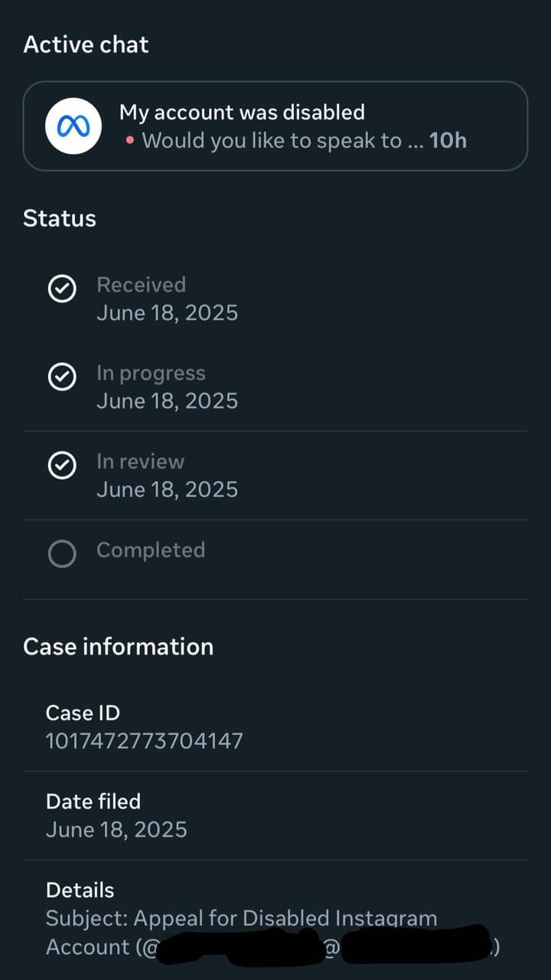The width and height of the screenshot is (551, 980).
Task: Tap the 10h timestamp in chat preview
Action: [x=448, y=141]
